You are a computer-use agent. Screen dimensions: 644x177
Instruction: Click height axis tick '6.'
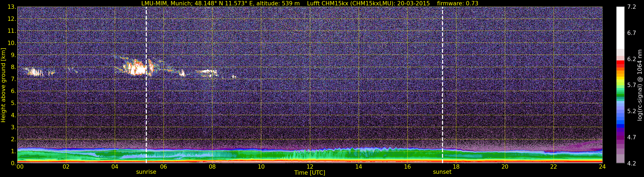tap(13, 91)
